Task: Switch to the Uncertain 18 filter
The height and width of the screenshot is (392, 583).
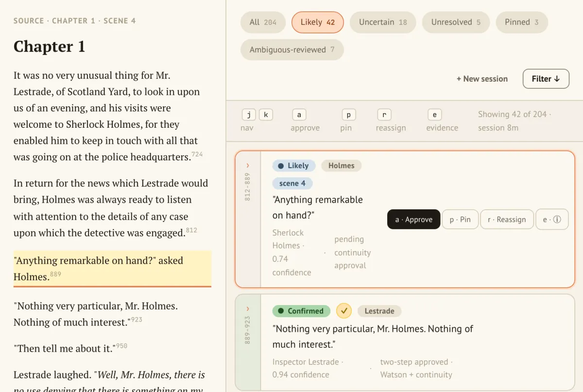Action: click(383, 22)
